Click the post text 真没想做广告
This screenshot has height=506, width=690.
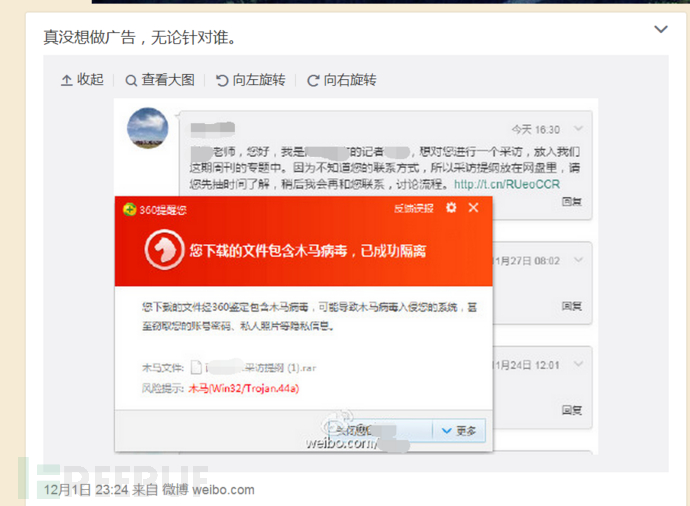click(x=89, y=37)
